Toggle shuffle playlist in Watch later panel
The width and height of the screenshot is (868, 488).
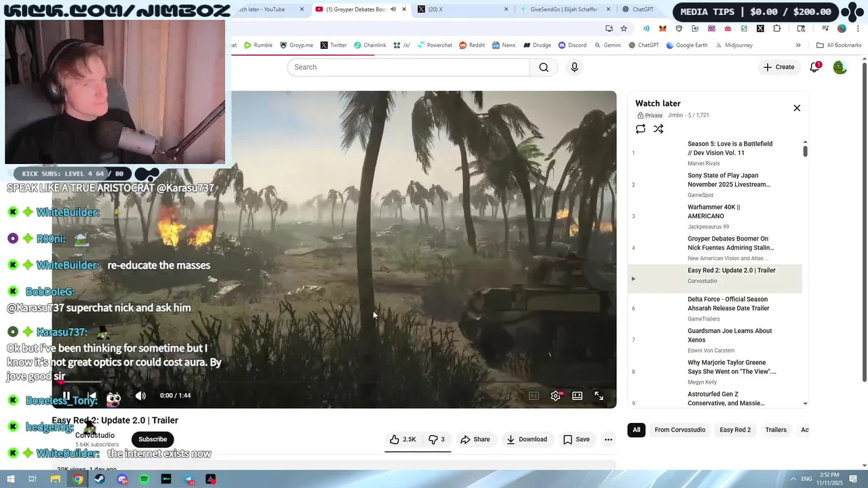pyautogui.click(x=658, y=129)
